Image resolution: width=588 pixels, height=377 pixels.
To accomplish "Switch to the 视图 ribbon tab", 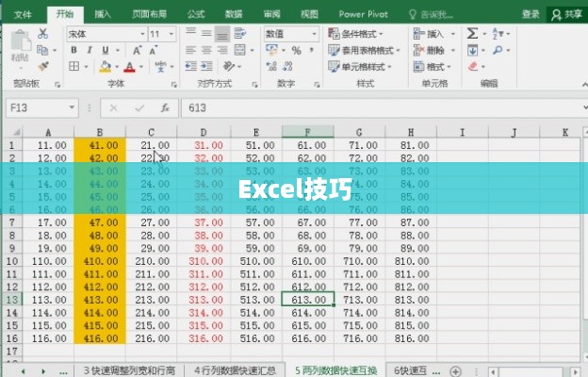I will [309, 14].
